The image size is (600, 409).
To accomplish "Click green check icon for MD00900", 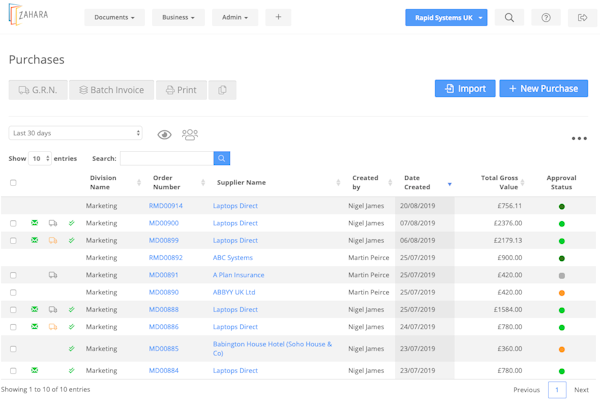I will (72, 223).
